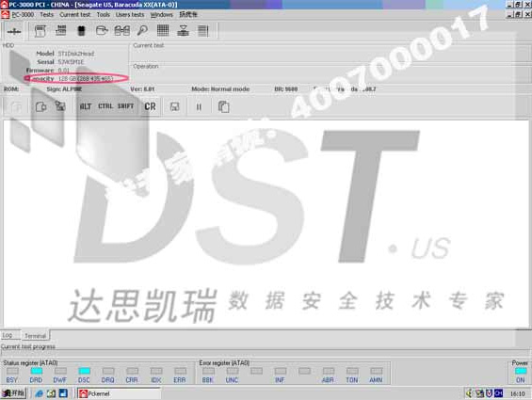Click the current test progress bar
The image size is (532, 400).
266,354
